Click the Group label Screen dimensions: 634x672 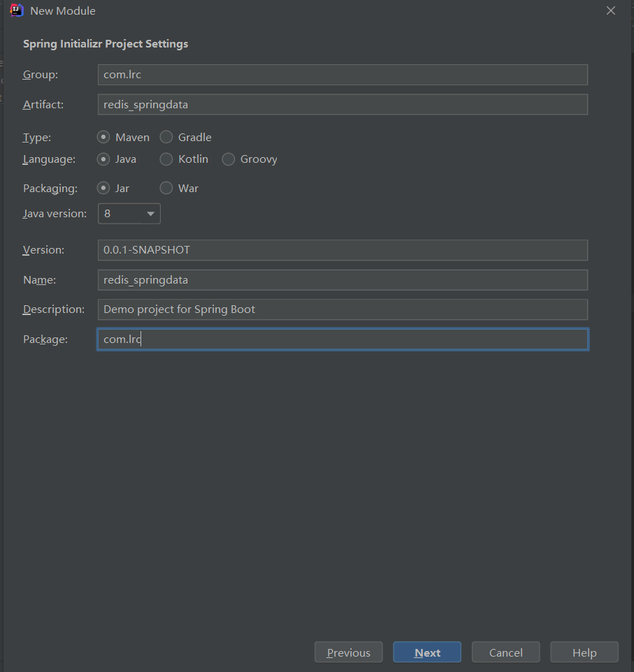tap(41, 75)
